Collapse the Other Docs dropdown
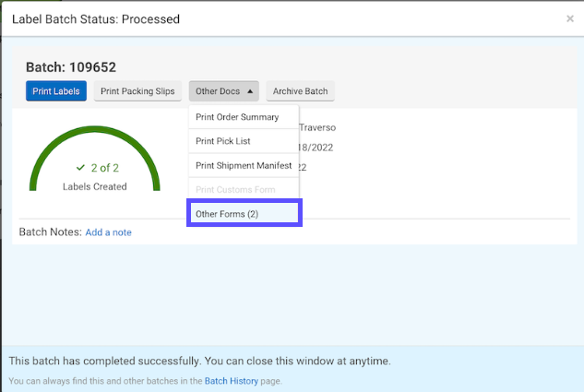Image resolution: width=584 pixels, height=392 pixels. [x=224, y=91]
